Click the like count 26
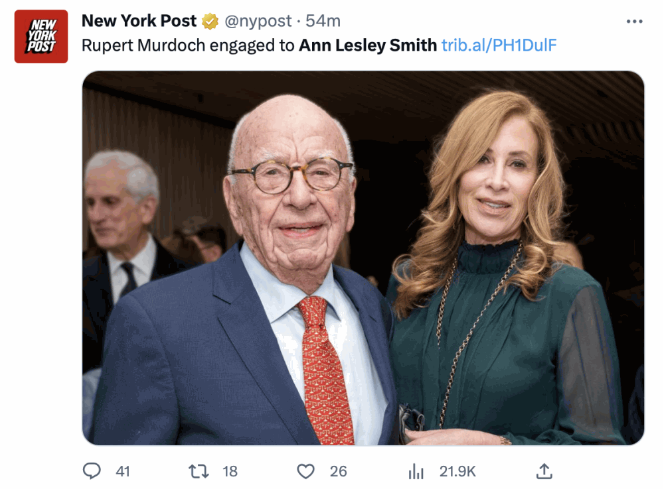Viewport: 663px width, 489px height. pos(338,471)
